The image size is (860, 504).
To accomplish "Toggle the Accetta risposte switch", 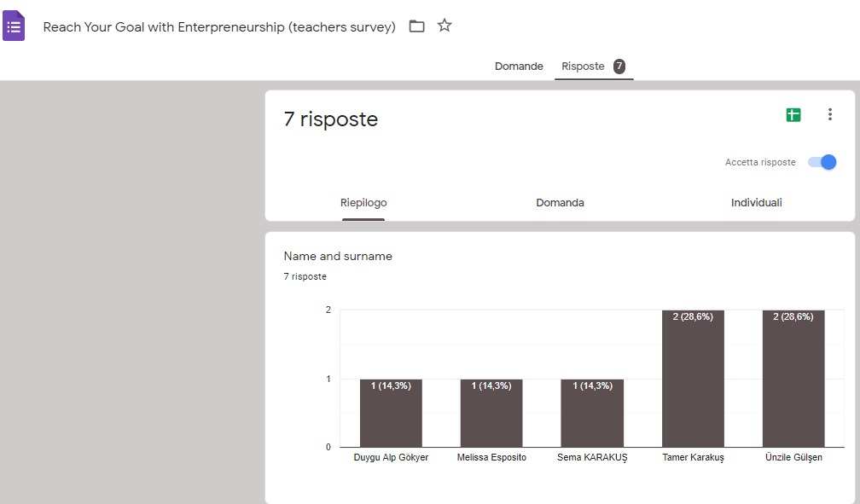I will pos(822,162).
